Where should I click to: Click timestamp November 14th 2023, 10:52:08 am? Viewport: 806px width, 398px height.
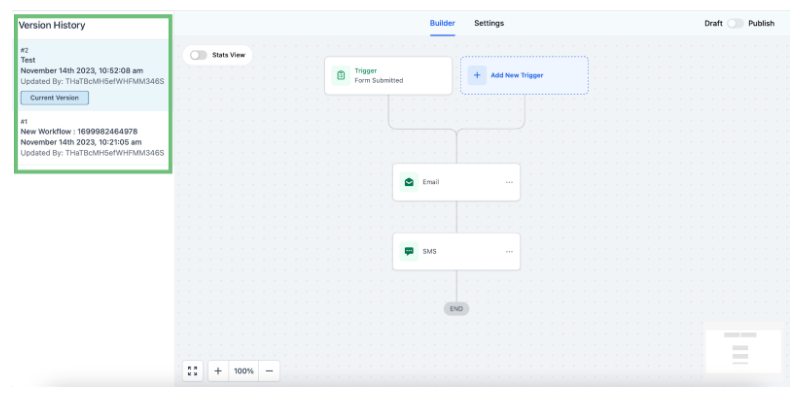click(82, 70)
